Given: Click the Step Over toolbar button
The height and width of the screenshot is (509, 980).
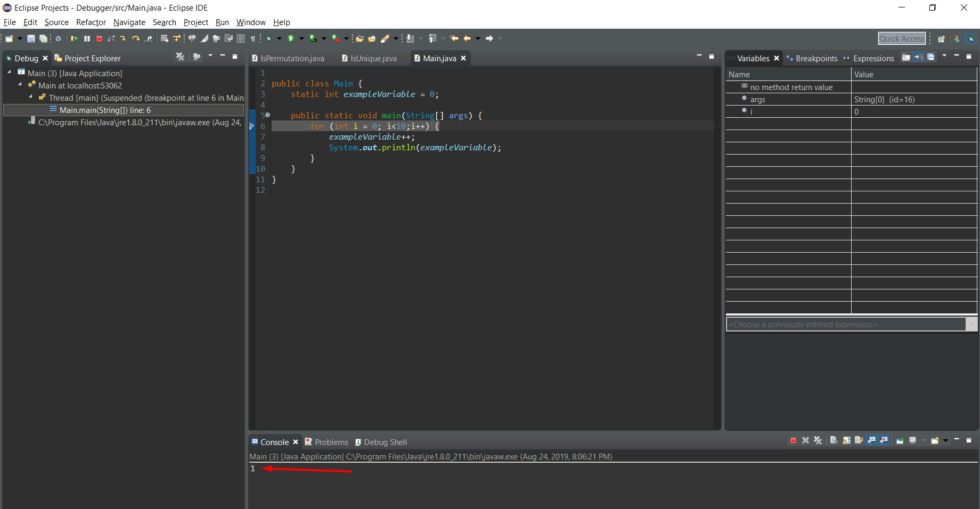Looking at the screenshot, I should (136, 38).
